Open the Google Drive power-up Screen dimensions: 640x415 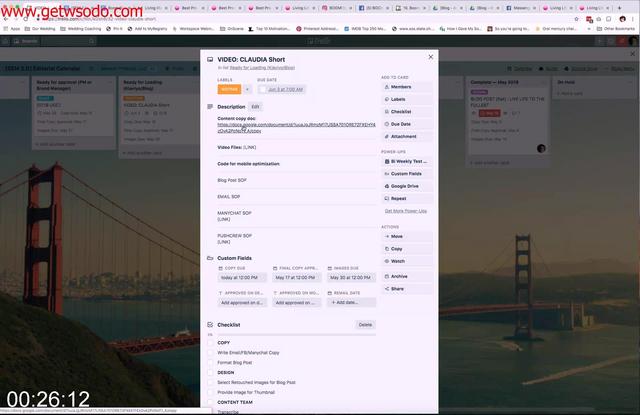(407, 186)
